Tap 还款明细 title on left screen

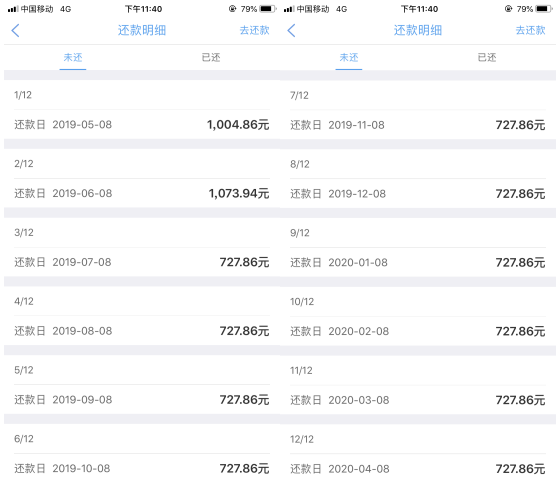point(142,30)
